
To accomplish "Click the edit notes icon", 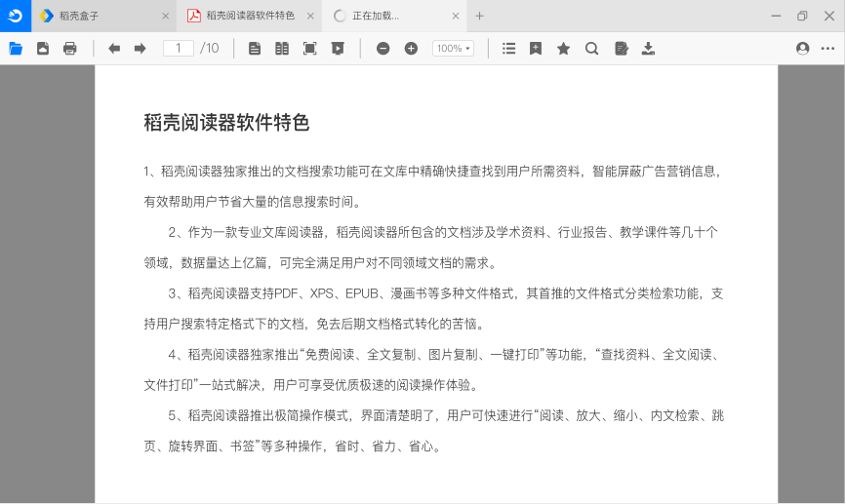I will (622, 49).
